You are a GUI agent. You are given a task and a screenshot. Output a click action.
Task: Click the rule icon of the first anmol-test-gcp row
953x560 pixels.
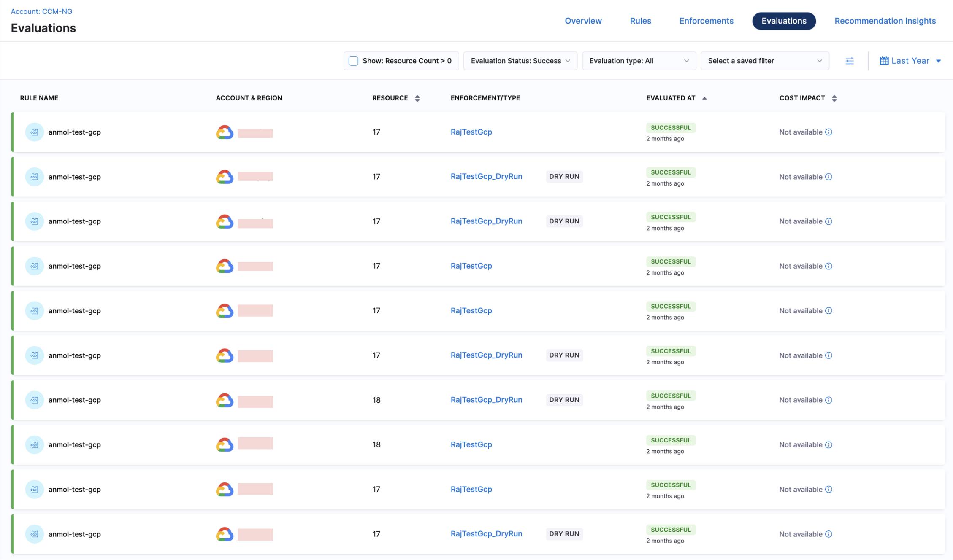click(x=35, y=132)
